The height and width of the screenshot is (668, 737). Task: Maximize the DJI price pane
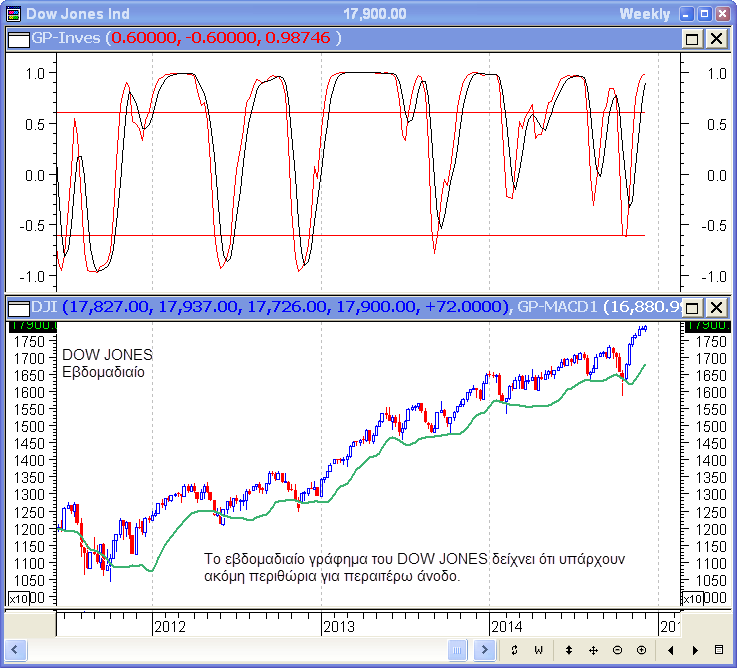coord(692,307)
